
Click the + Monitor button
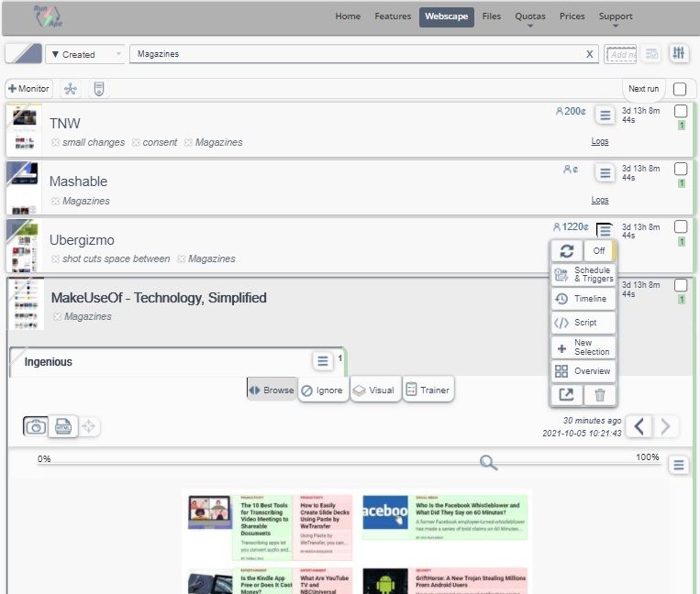pos(29,89)
